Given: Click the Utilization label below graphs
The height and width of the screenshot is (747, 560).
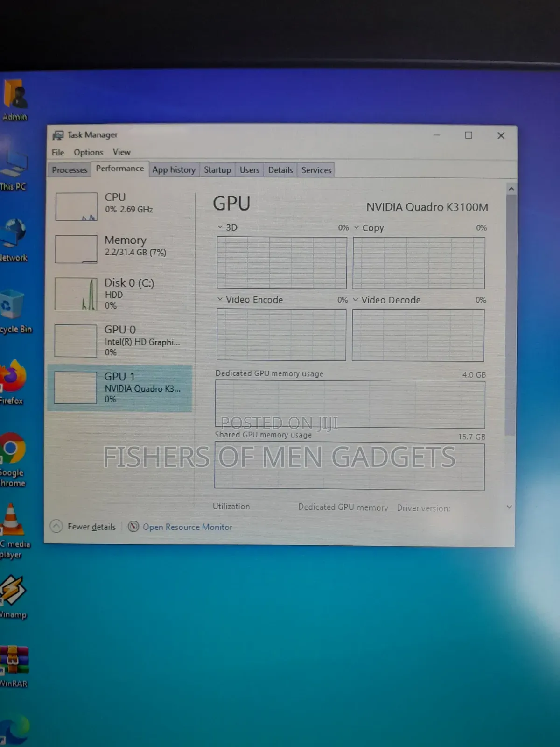Looking at the screenshot, I should coord(231,507).
